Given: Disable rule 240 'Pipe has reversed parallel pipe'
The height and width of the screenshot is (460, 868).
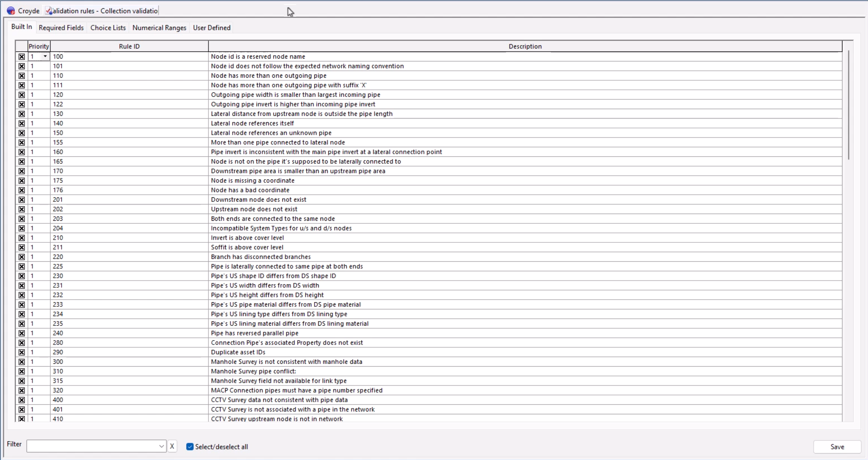Looking at the screenshot, I should point(21,333).
